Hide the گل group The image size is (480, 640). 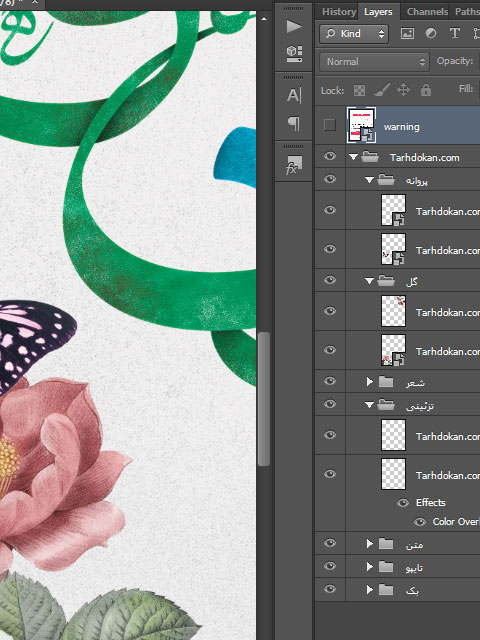point(330,280)
